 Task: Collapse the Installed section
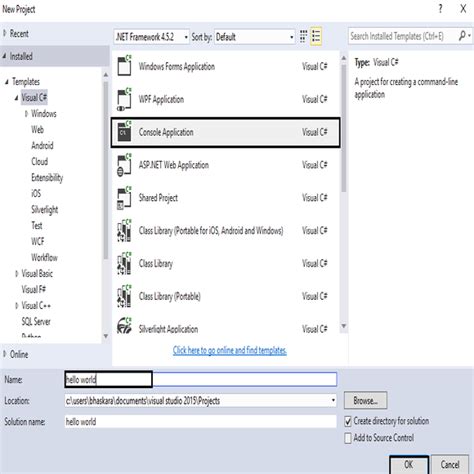(x=4, y=56)
